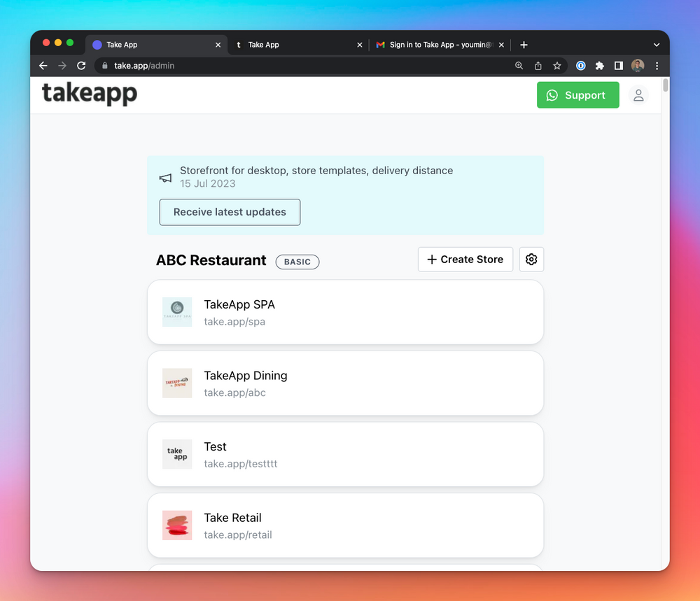Reload the take.app admin page
The height and width of the screenshot is (601, 700).
point(81,66)
